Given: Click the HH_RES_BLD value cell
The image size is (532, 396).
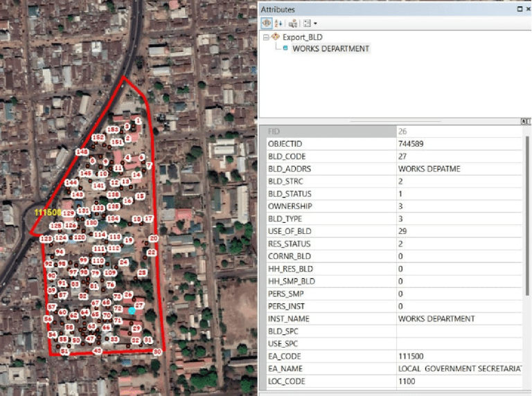Looking at the screenshot, I should 459,269.
